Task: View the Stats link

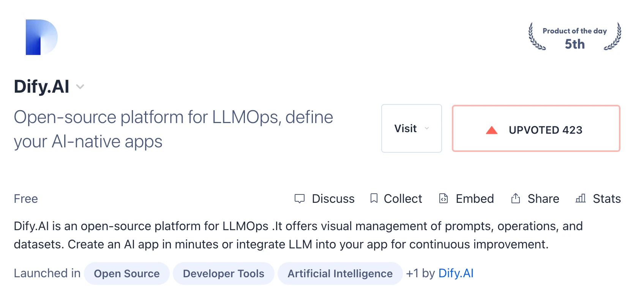Action: coord(607,199)
